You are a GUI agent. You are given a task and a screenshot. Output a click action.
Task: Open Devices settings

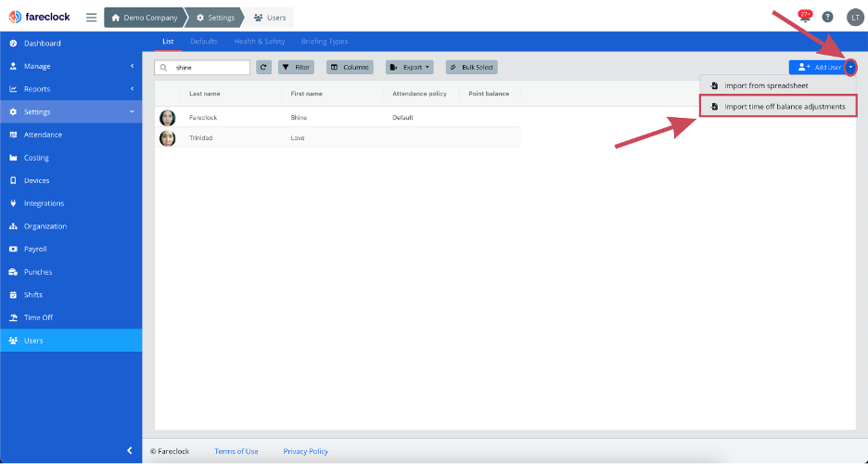point(70,181)
